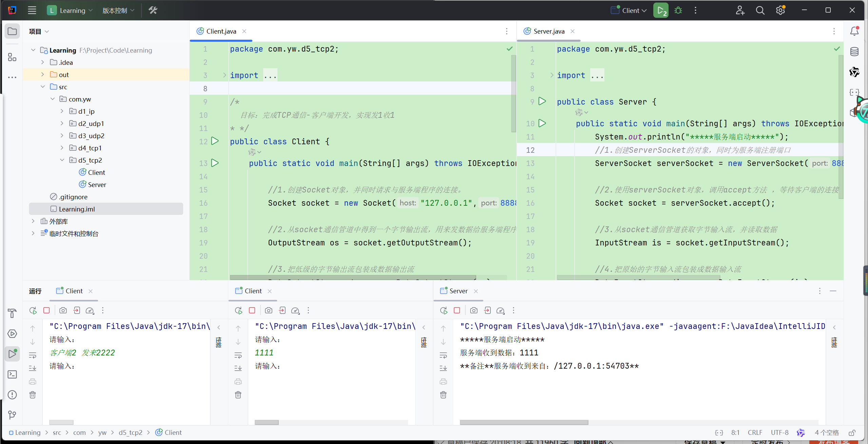Run Client using green run button

pyautogui.click(x=661, y=11)
